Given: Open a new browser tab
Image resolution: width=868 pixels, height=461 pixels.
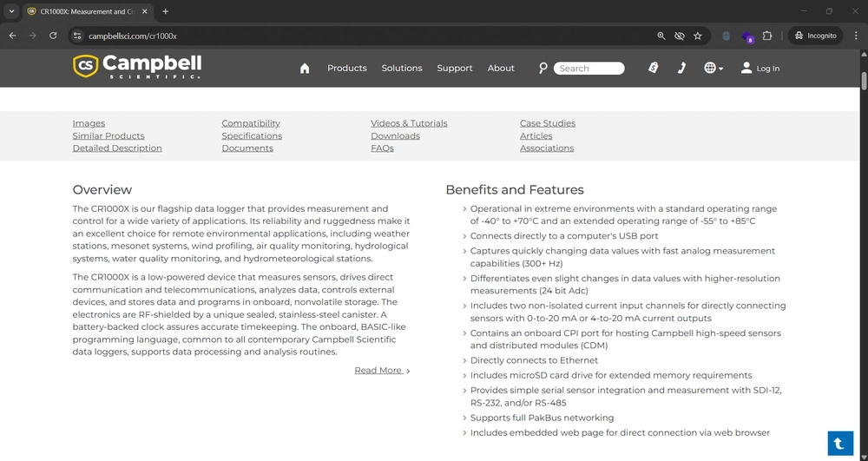Looking at the screenshot, I should point(166,11).
